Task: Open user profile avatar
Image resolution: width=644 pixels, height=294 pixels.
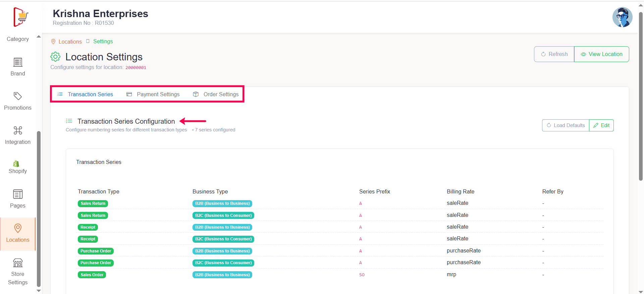Action: pyautogui.click(x=622, y=17)
